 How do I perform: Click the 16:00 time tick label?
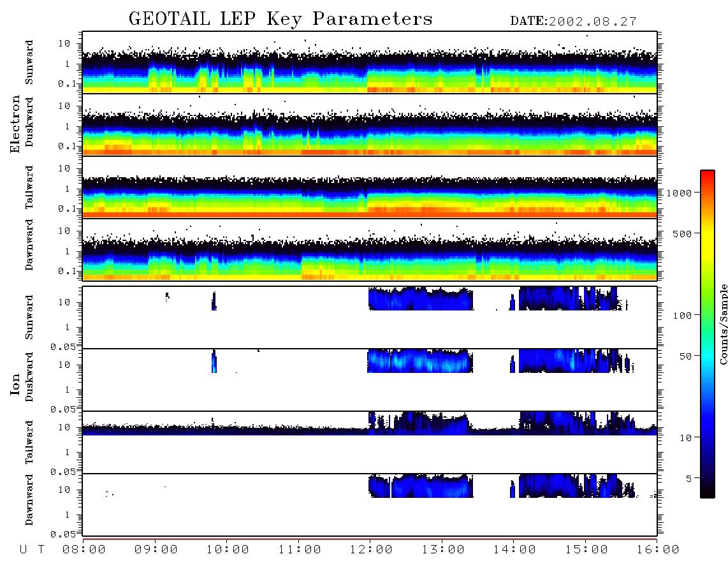pos(658,550)
